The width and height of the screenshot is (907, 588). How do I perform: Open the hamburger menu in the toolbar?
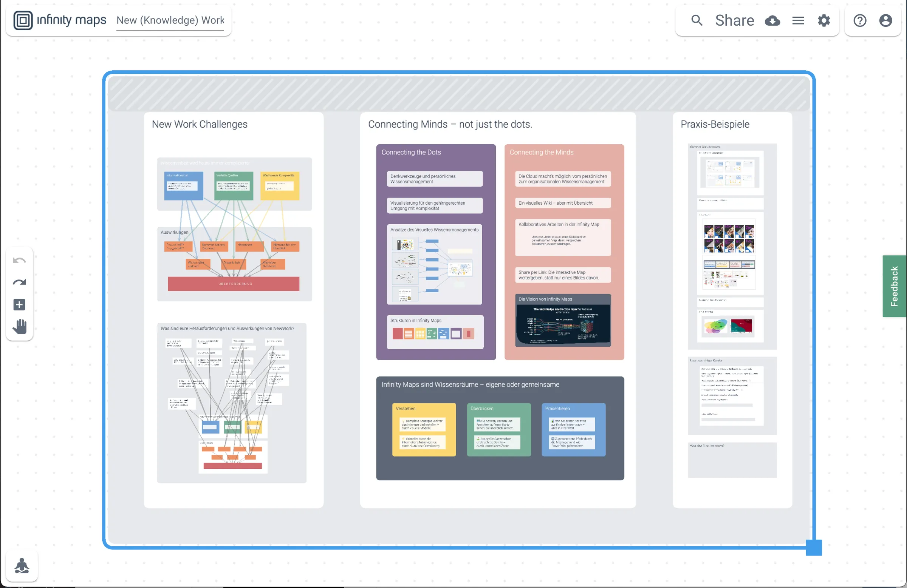[x=798, y=20]
